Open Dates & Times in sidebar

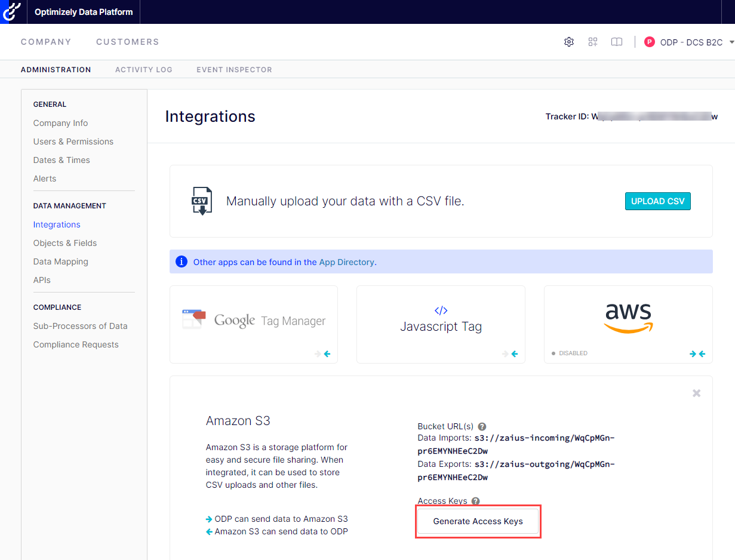click(61, 160)
